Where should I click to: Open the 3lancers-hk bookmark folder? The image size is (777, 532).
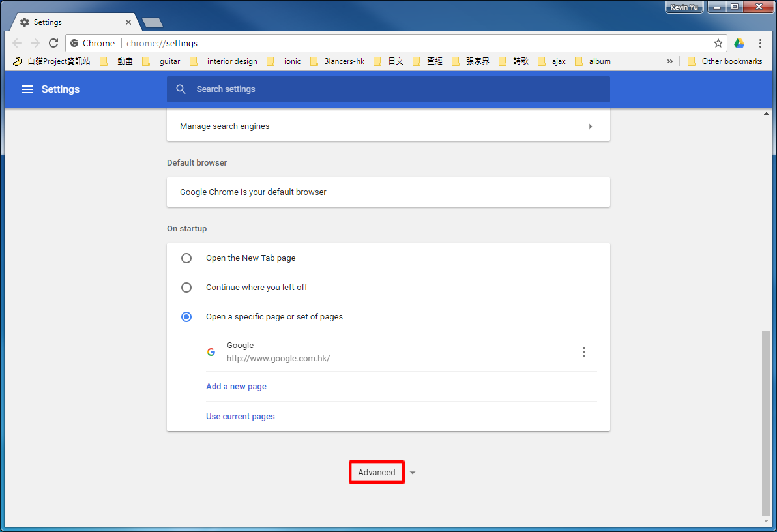point(338,61)
